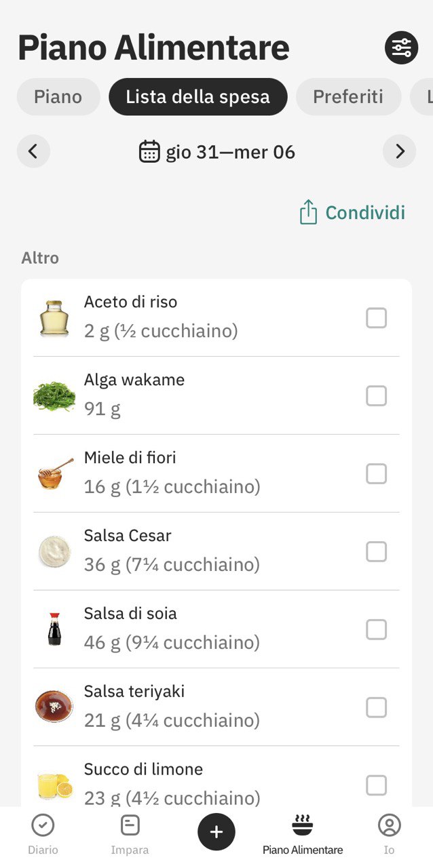This screenshot has height=868, width=433.
Task: Switch to the Preferiti tab
Action: point(348,97)
